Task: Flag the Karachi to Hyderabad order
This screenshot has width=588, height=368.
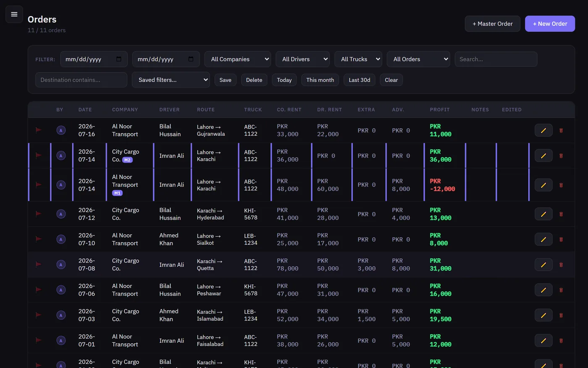Action: (x=39, y=214)
